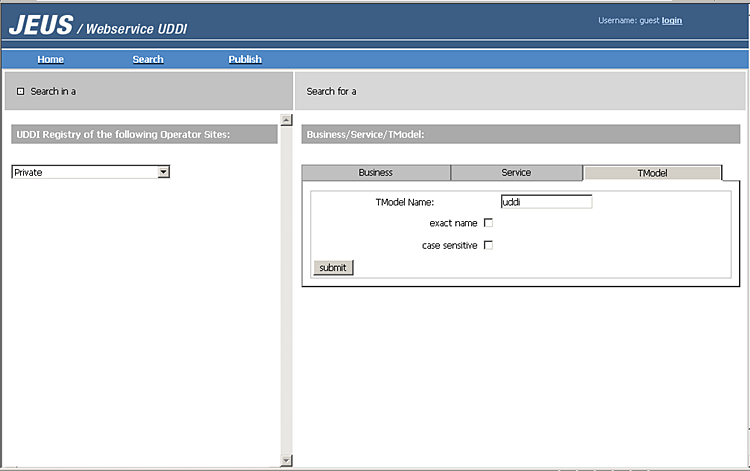
Task: Select the TModel tab
Action: [x=652, y=173]
